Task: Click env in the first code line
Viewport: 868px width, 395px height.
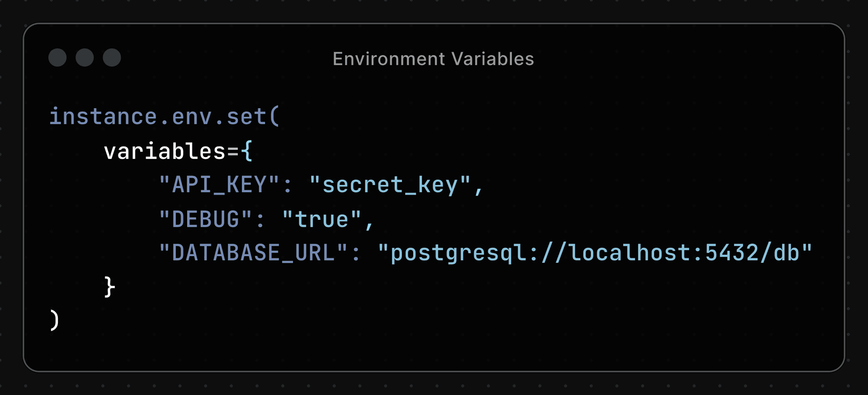Action: (x=192, y=117)
